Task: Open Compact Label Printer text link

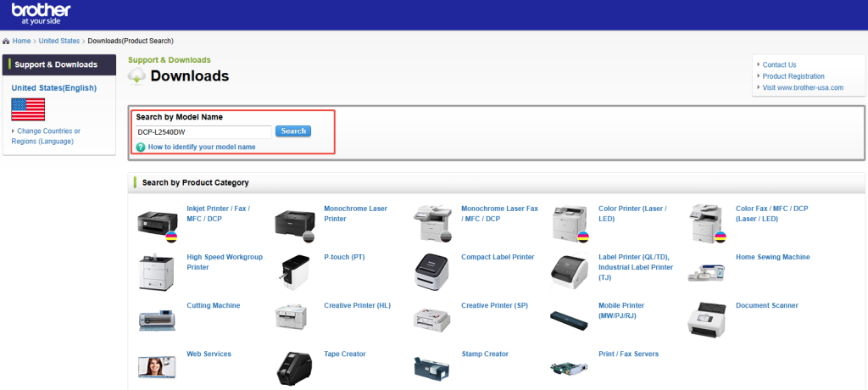Action: click(498, 257)
